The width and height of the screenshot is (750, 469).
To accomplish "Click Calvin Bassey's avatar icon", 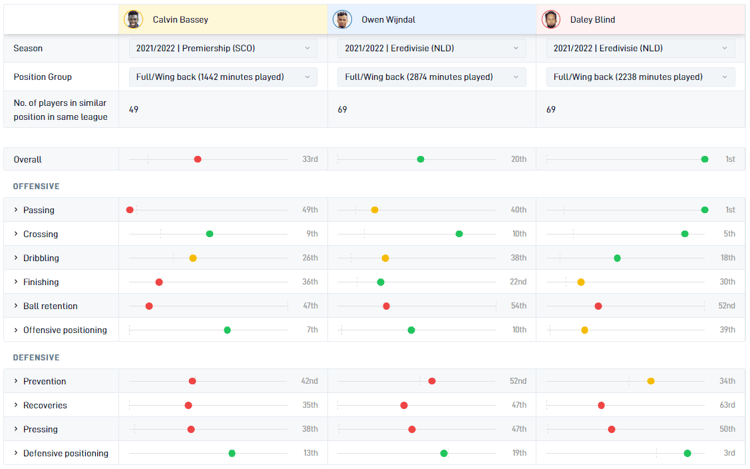I will point(134,19).
